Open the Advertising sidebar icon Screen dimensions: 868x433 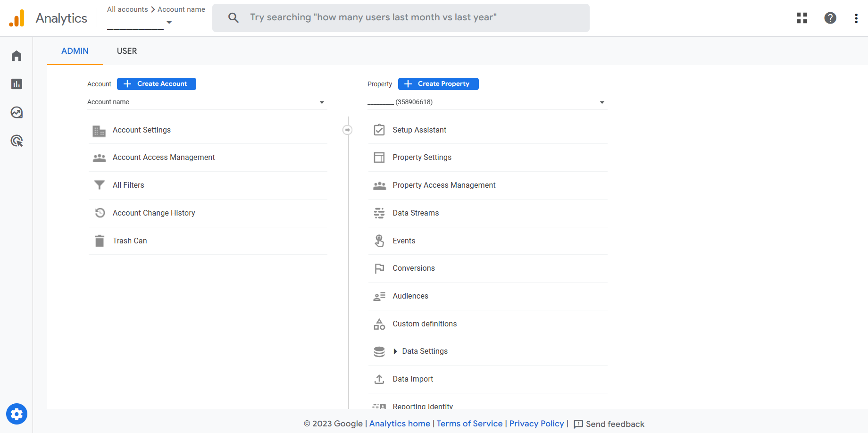click(17, 141)
